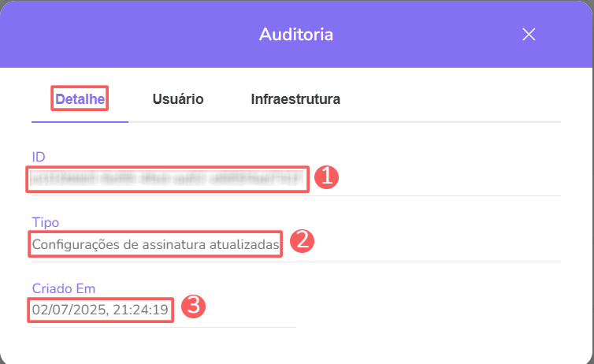
Task: Click the ID field label
Action: [39, 157]
